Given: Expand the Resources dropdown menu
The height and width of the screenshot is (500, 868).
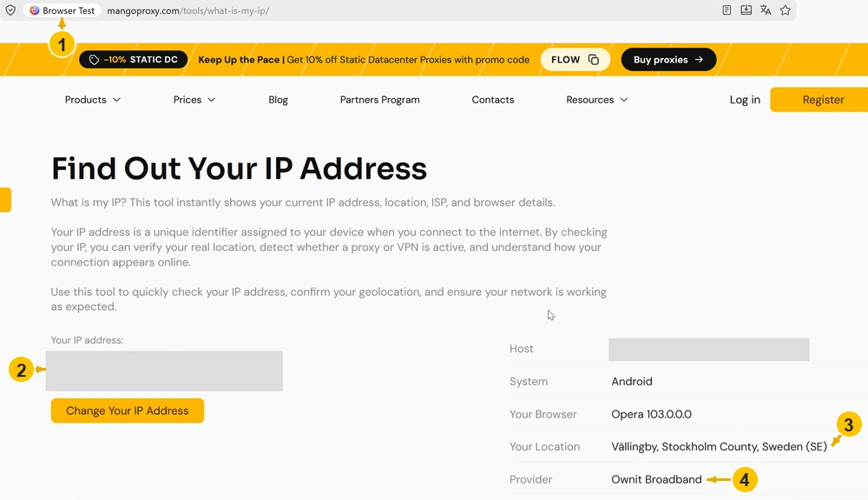Looking at the screenshot, I should [597, 100].
